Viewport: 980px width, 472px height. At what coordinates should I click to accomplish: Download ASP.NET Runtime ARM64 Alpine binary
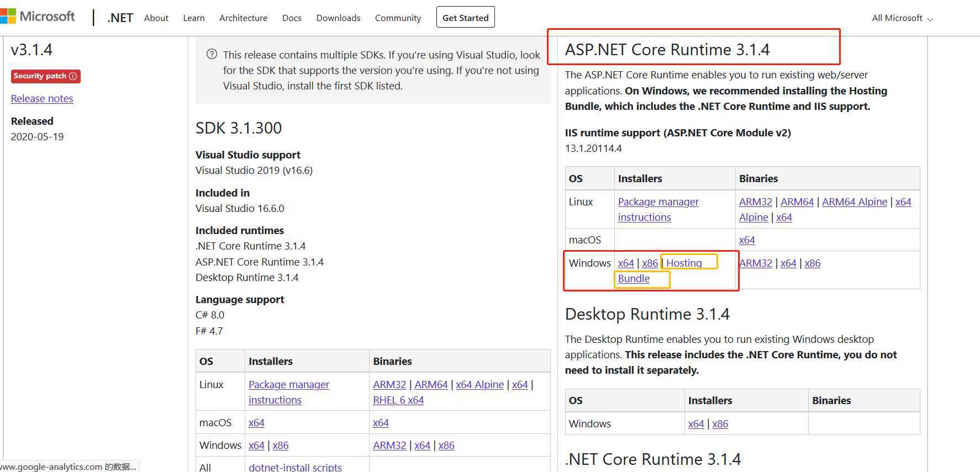(x=854, y=201)
